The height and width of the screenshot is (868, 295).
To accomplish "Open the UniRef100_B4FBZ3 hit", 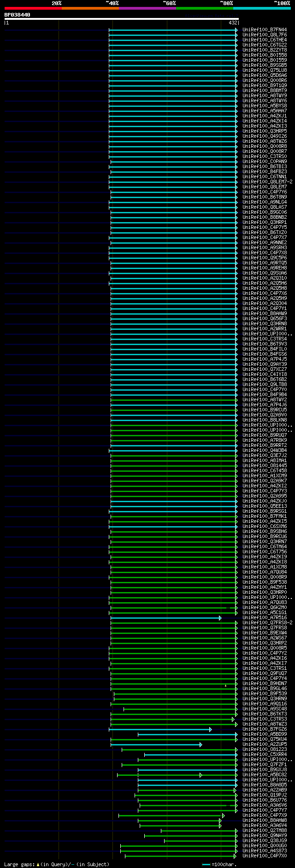I will [265, 172].
